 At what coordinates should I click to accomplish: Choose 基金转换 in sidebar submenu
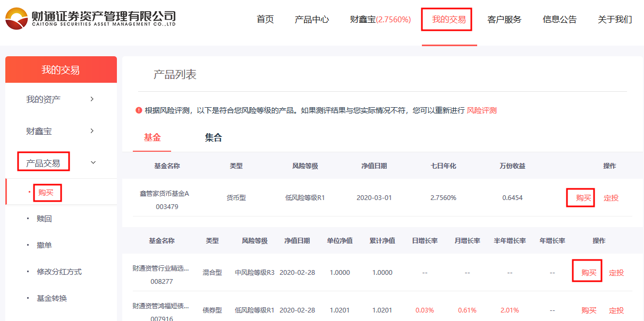[52, 298]
